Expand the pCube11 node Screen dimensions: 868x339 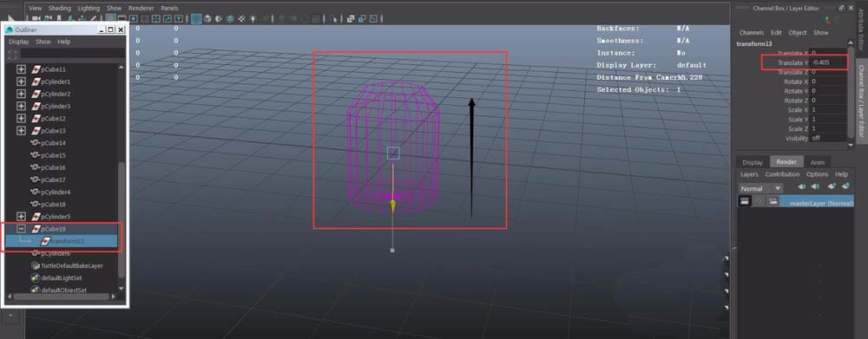21,69
